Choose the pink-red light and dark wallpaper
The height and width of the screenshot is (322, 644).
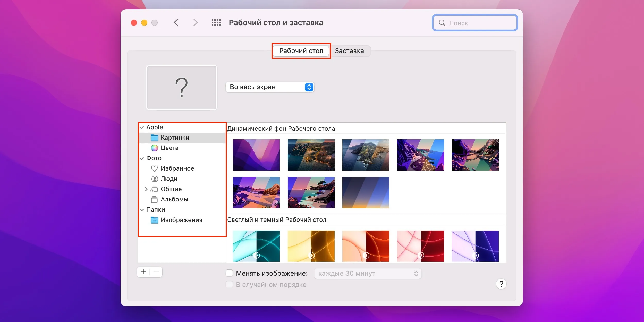coord(420,246)
